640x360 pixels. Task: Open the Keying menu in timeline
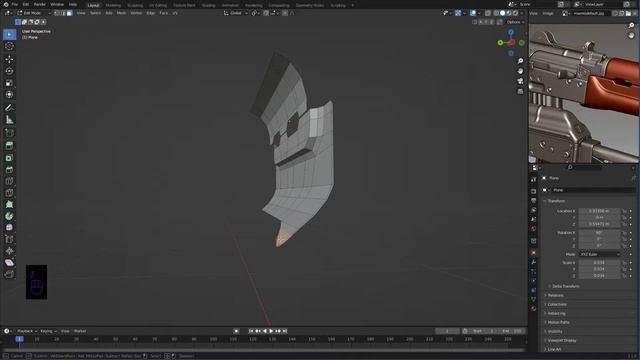pyautogui.click(x=48, y=331)
